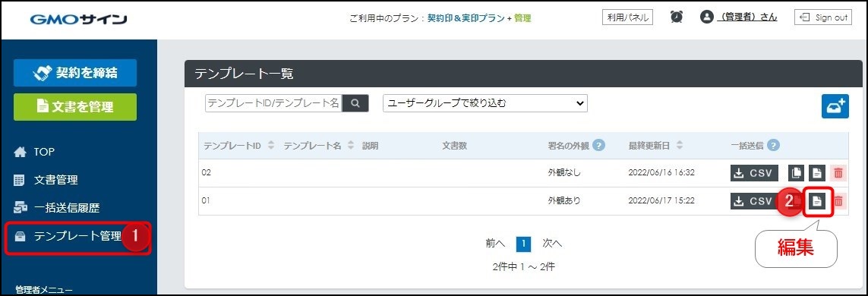Click the template ID 01 cell

coord(205,201)
